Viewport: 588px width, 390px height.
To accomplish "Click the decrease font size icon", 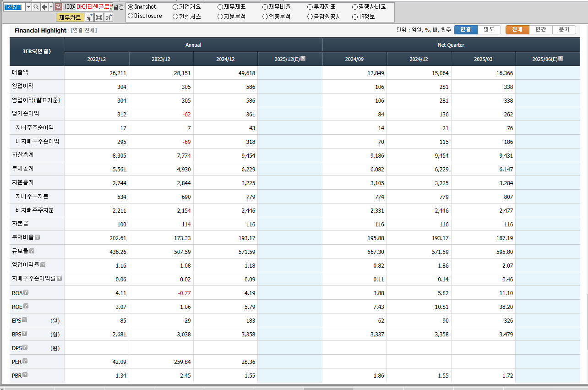I will [89, 17].
